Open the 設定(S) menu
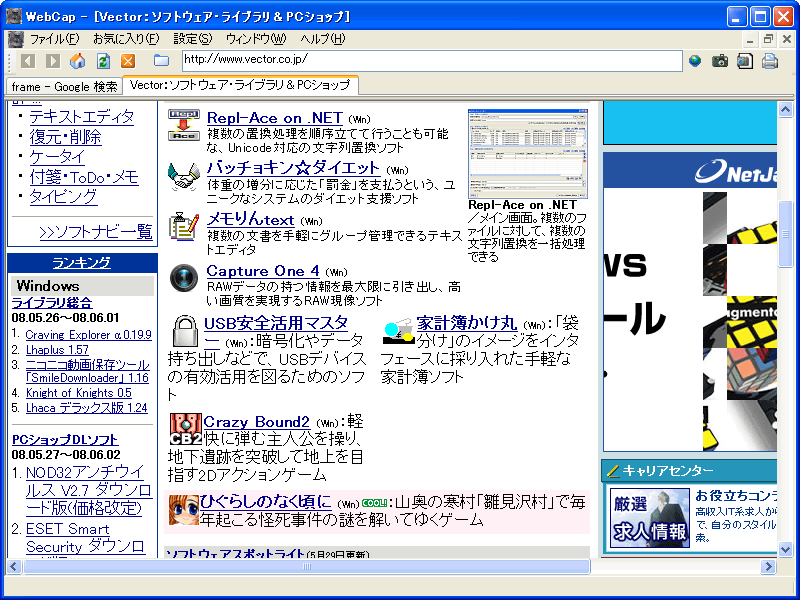 pos(192,39)
